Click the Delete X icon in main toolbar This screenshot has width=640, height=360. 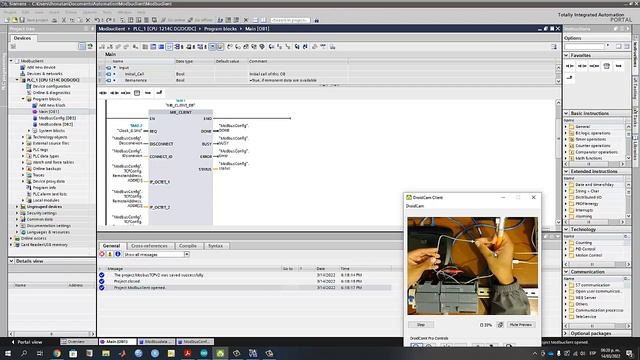[x=88, y=20]
